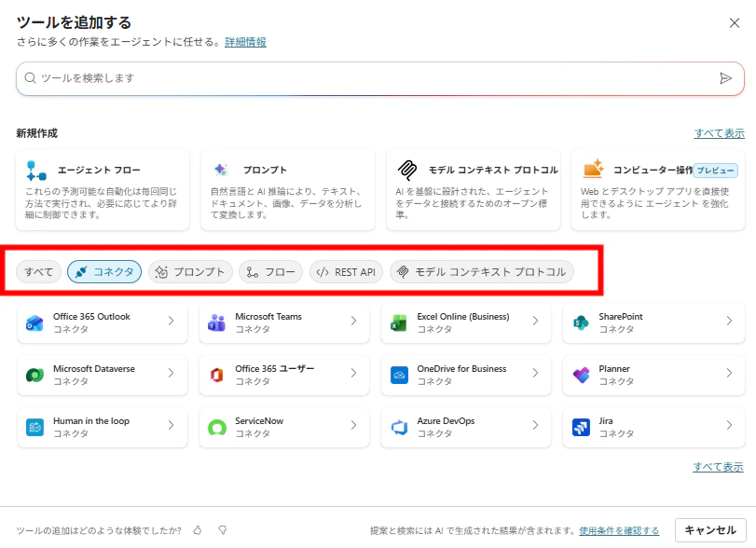756x548 pixels.
Task: Click the Excel Online (Business) icon
Action: (399, 322)
